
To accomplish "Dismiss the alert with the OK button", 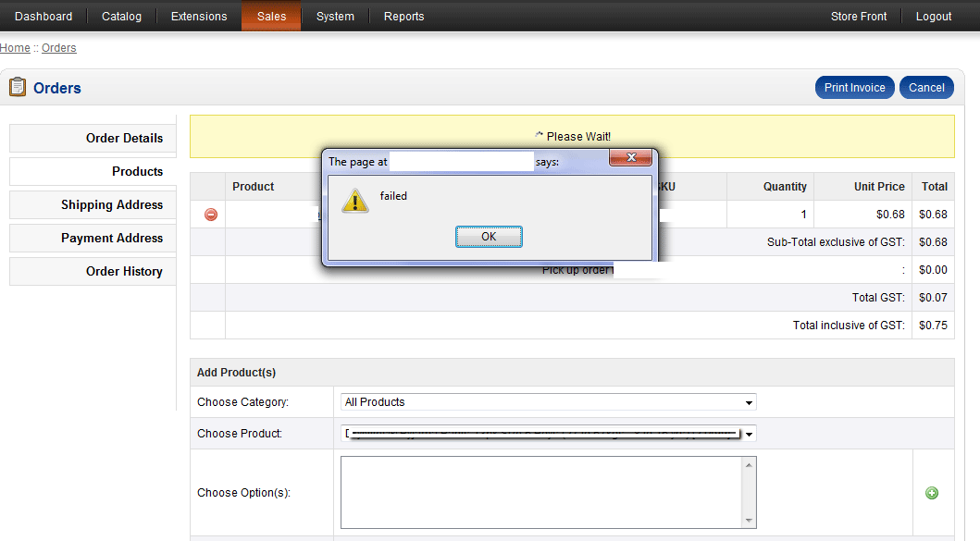I will click(x=489, y=237).
